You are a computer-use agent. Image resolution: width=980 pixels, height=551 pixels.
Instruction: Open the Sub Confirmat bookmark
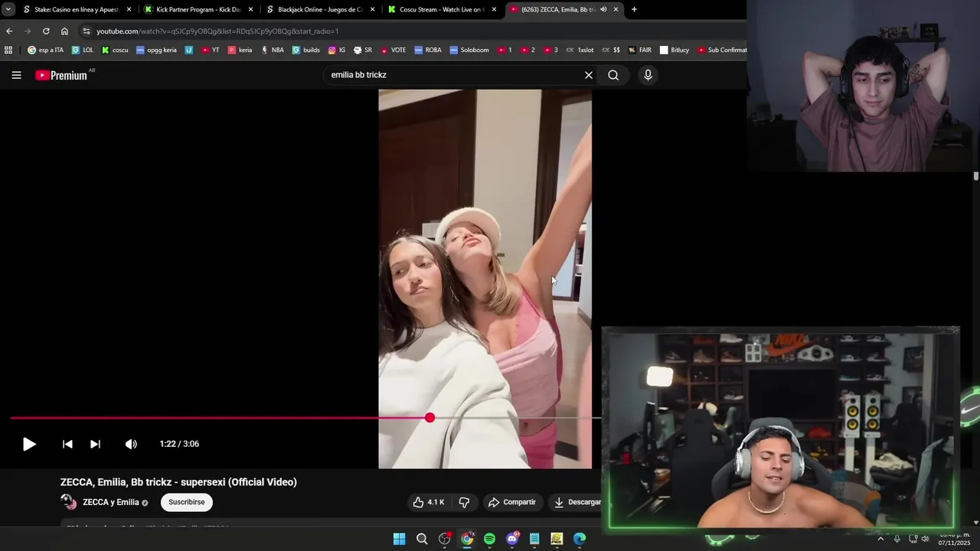722,50
